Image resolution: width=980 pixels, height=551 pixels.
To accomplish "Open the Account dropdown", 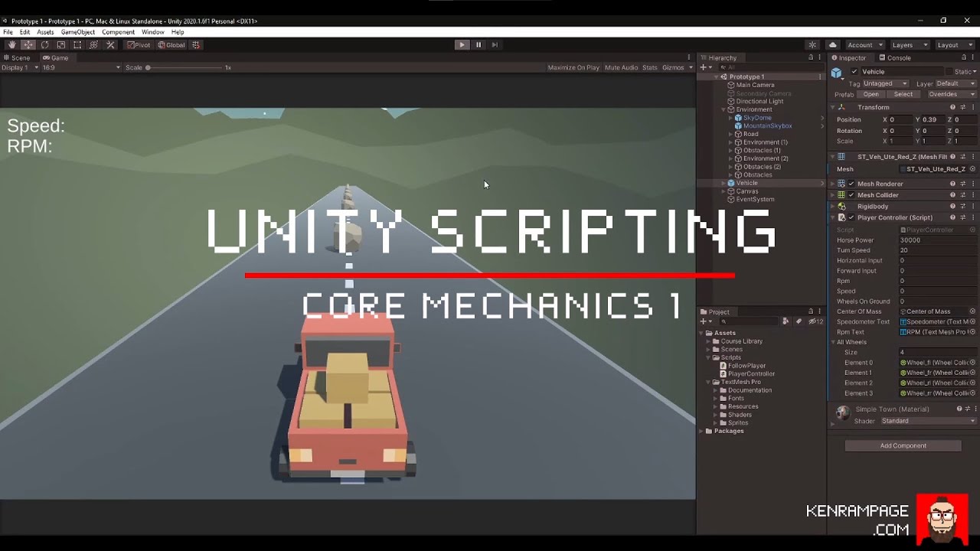I will (864, 45).
